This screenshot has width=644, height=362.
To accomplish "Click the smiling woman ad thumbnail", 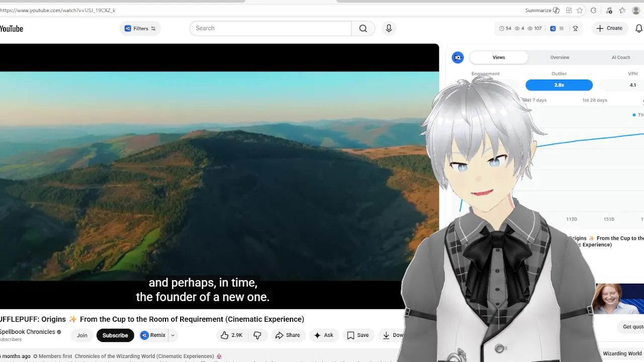I will (x=619, y=299).
